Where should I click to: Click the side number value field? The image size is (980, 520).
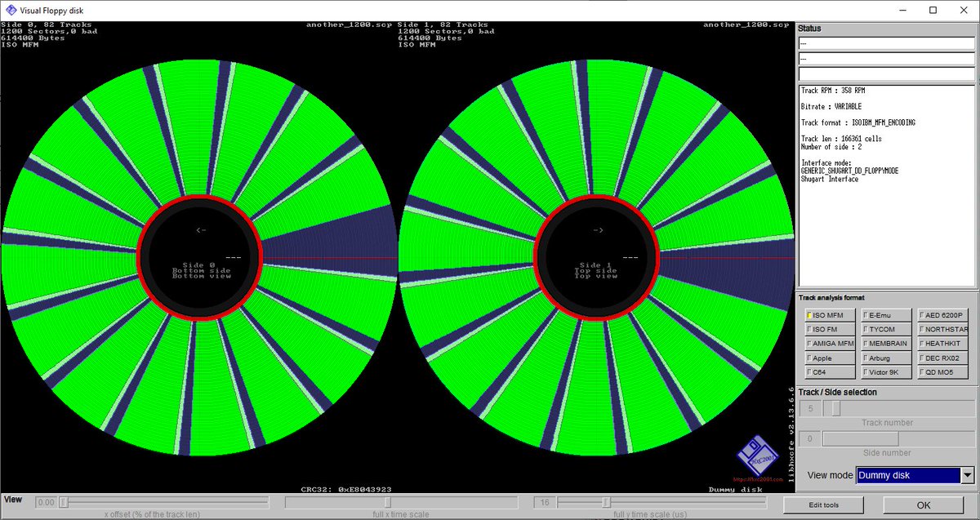pos(810,438)
